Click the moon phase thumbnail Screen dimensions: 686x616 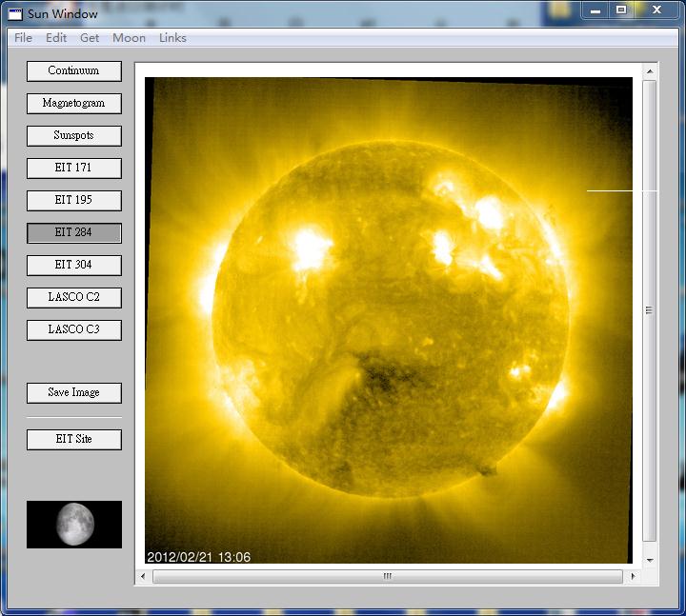point(74,525)
